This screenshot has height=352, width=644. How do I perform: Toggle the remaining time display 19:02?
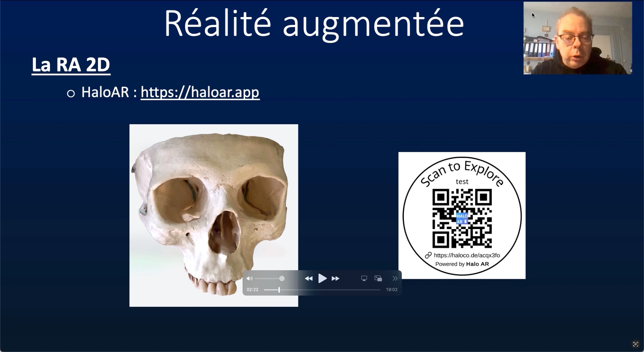pyautogui.click(x=391, y=290)
